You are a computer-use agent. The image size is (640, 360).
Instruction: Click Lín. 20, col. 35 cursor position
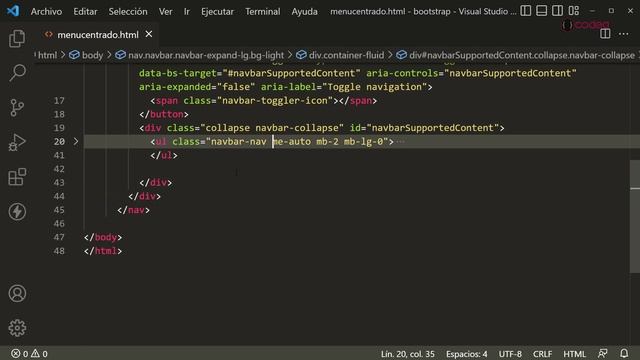tap(407, 354)
